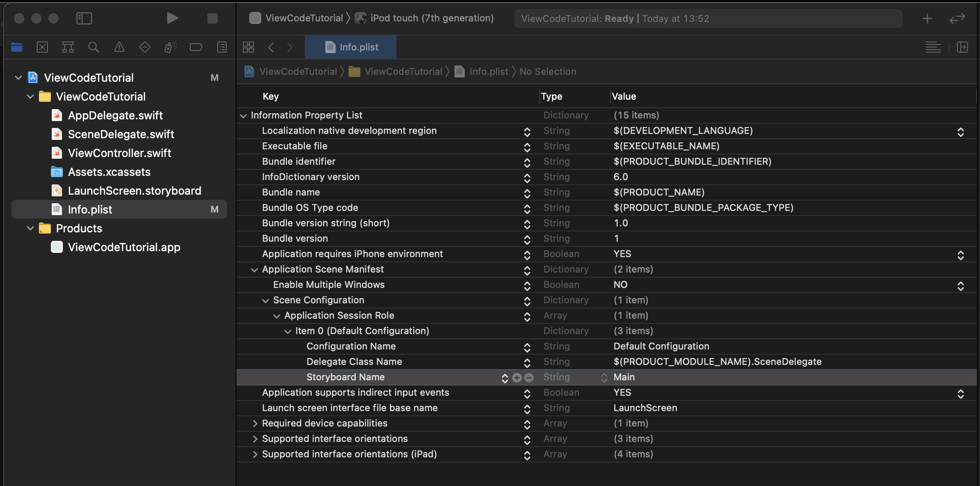Image resolution: width=980 pixels, height=486 pixels.
Task: Change Application supports indirect input events value
Action: tap(961, 394)
